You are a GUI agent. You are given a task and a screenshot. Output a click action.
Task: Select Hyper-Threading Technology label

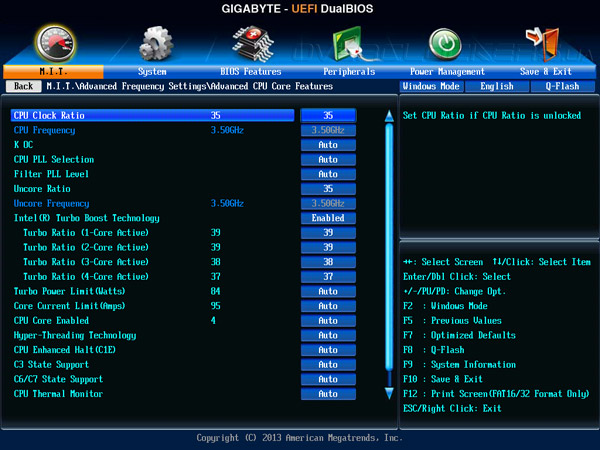tap(75, 336)
